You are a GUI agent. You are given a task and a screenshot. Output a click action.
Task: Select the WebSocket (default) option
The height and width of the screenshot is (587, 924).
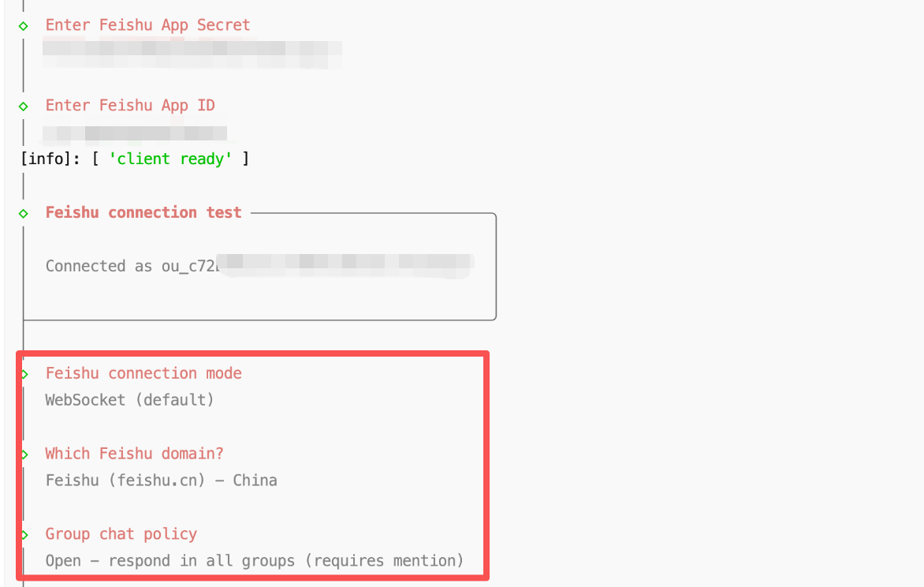(130, 400)
